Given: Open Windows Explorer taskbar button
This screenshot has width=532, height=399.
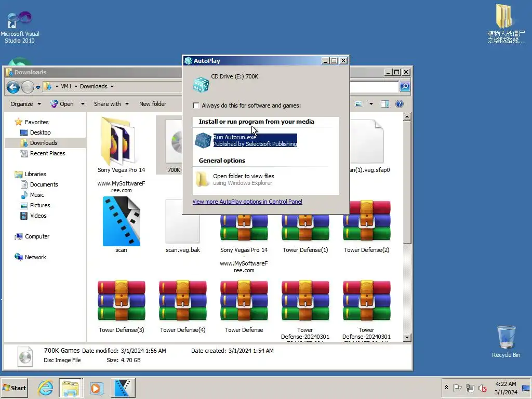Looking at the screenshot, I should pos(70,388).
